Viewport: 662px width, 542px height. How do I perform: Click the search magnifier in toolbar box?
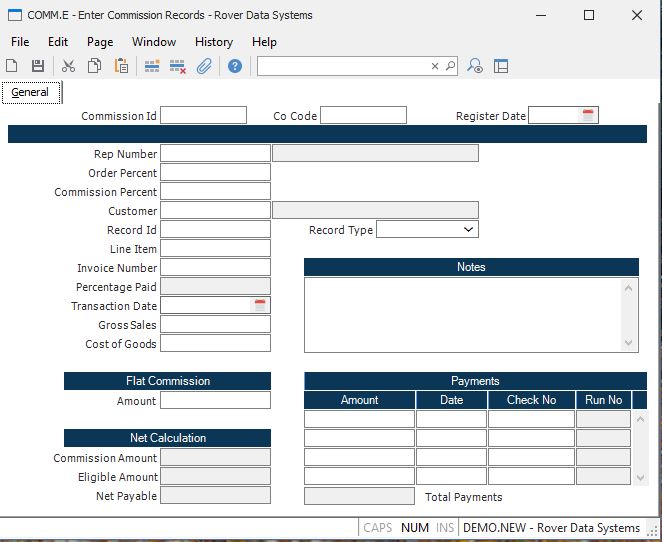(x=450, y=66)
